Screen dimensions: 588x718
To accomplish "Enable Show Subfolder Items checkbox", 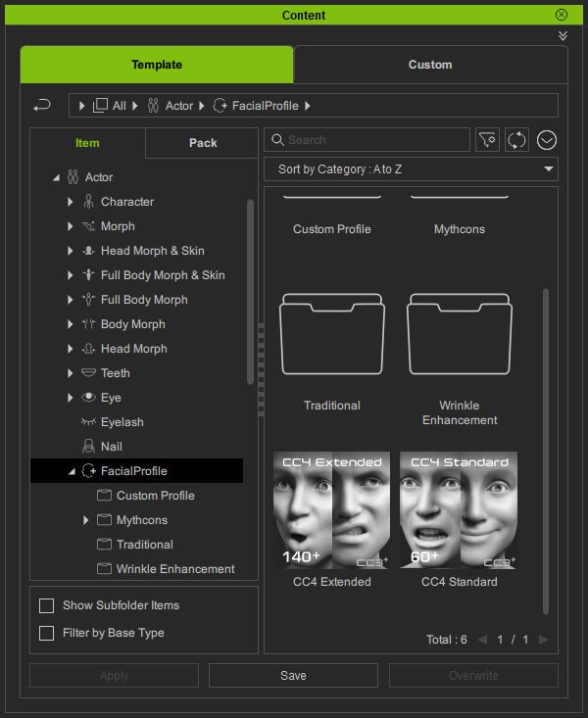I will click(46, 605).
